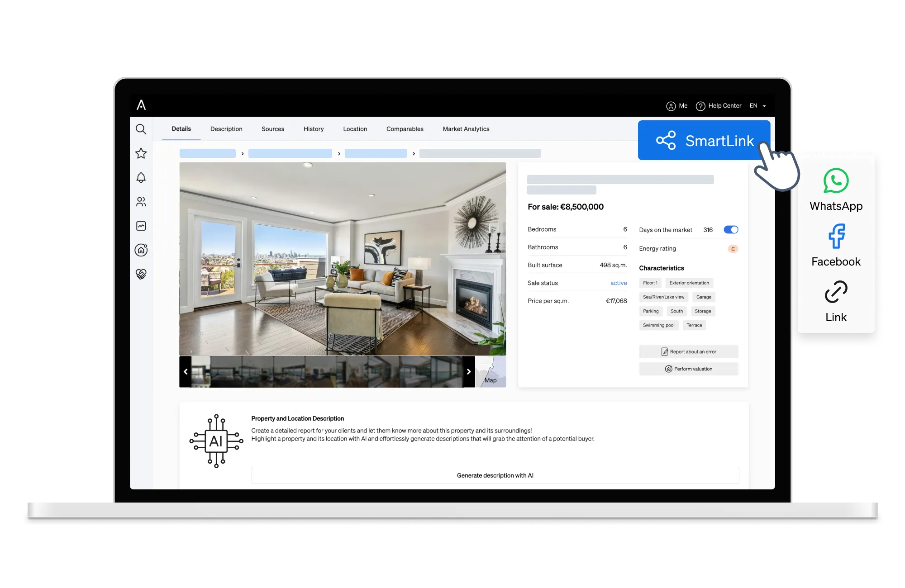This screenshot has width=905, height=588.
Task: Open the Comparables tab
Action: click(x=405, y=129)
